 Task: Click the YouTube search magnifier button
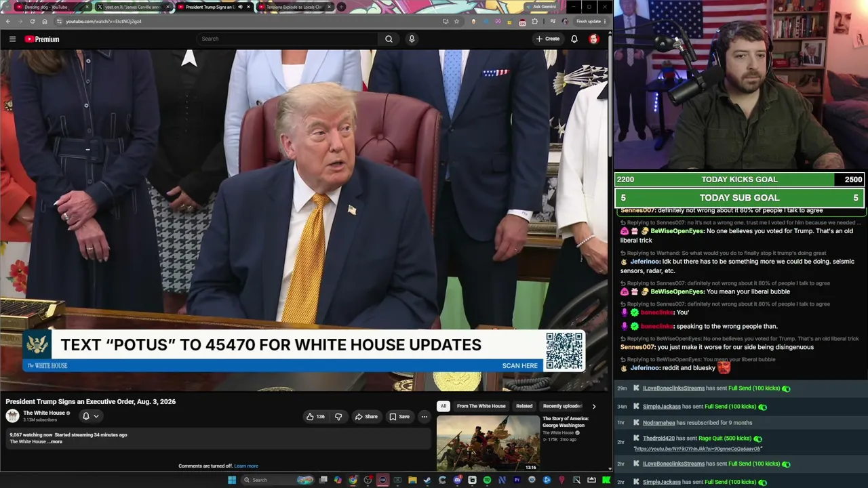tap(389, 39)
